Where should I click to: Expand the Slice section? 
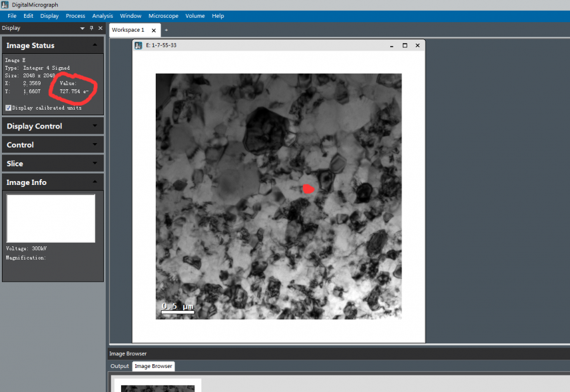[x=95, y=163]
